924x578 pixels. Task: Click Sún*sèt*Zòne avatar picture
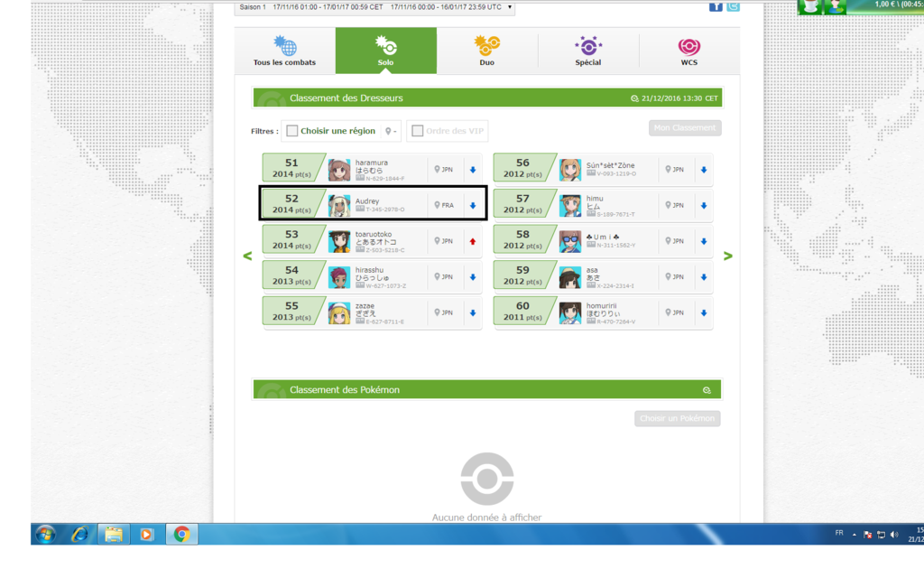point(570,170)
